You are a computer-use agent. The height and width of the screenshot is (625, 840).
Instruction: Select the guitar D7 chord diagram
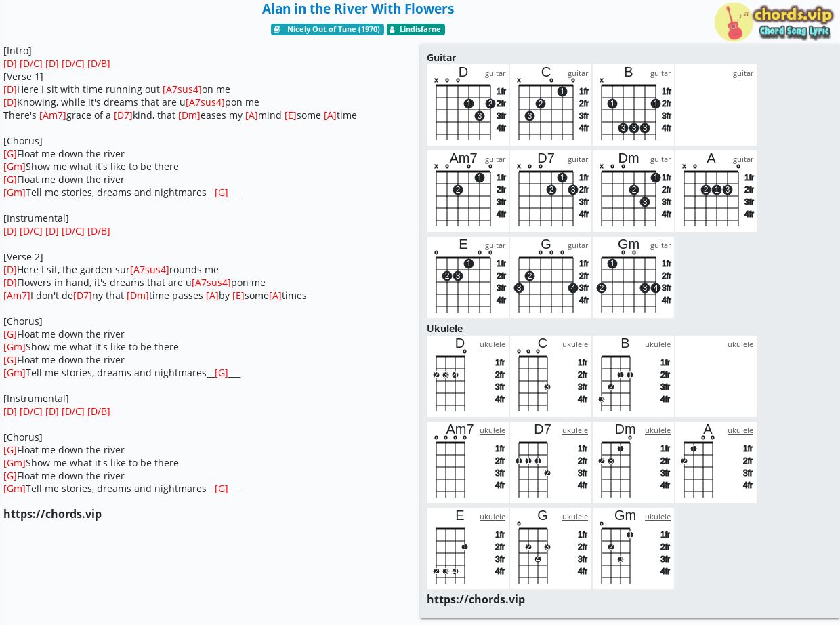pyautogui.click(x=551, y=191)
